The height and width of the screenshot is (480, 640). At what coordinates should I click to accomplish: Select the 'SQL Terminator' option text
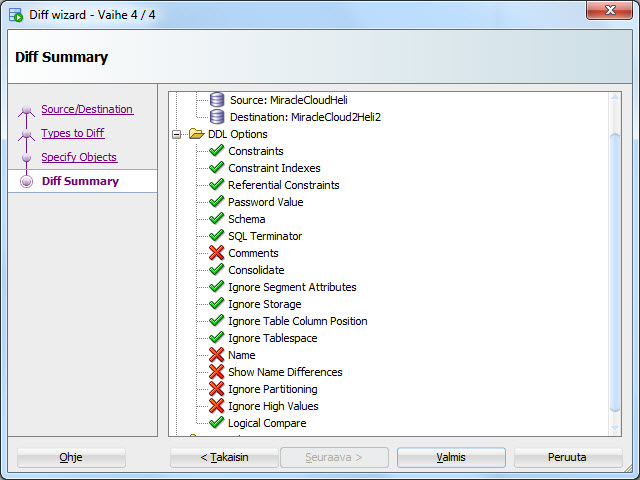[265, 236]
